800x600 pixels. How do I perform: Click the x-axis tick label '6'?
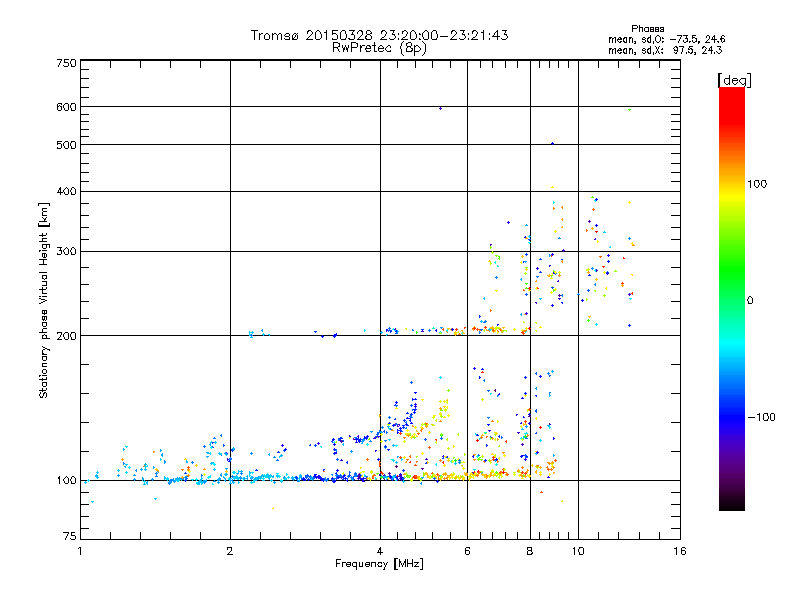point(467,551)
